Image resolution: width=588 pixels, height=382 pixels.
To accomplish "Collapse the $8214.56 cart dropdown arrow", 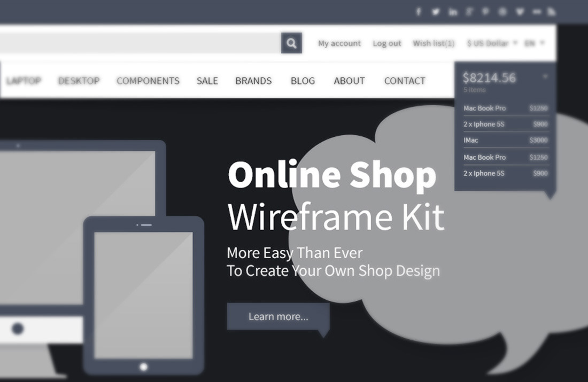I will 545,77.
